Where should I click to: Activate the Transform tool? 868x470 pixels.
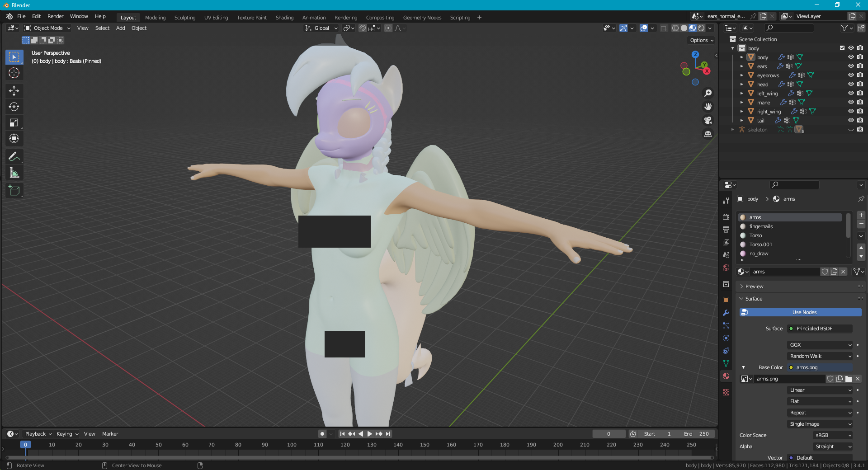point(14,138)
